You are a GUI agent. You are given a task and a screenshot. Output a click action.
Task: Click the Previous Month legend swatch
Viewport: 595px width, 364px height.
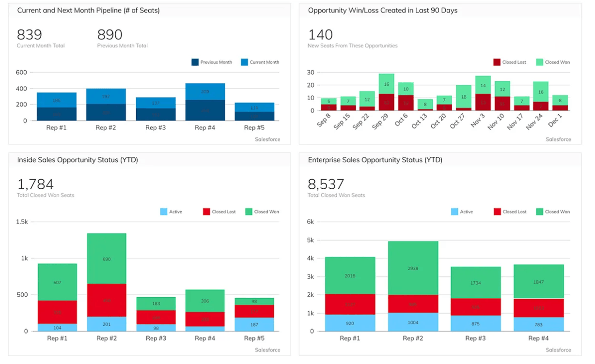coord(195,62)
